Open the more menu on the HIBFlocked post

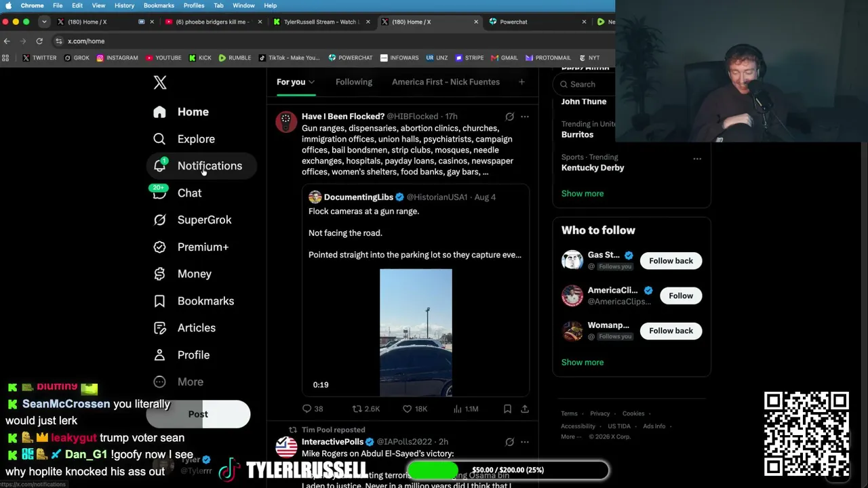pos(525,117)
